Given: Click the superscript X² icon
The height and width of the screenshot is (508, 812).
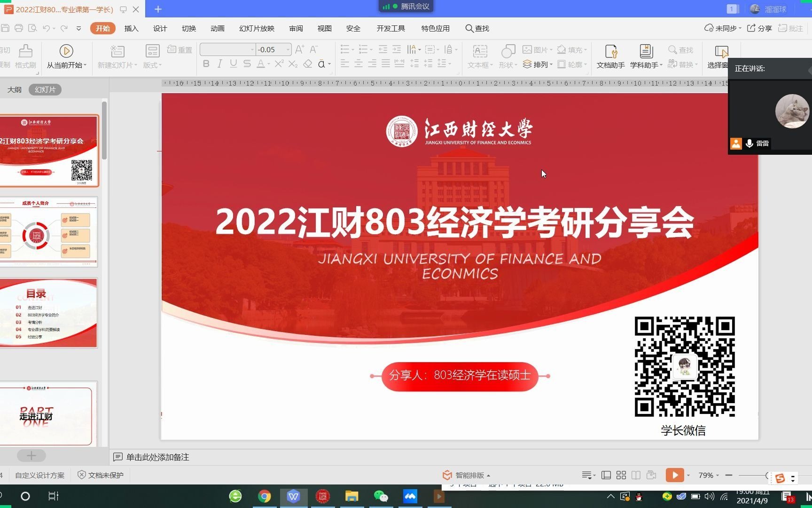Looking at the screenshot, I should pyautogui.click(x=279, y=63).
